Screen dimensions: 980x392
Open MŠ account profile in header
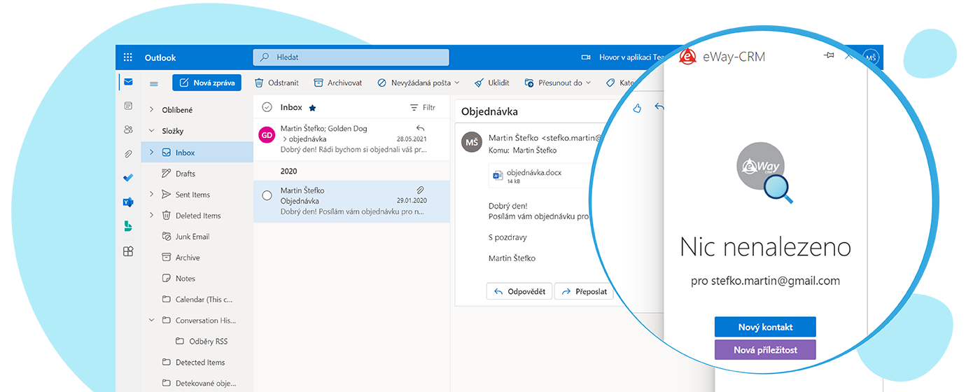[x=871, y=57]
